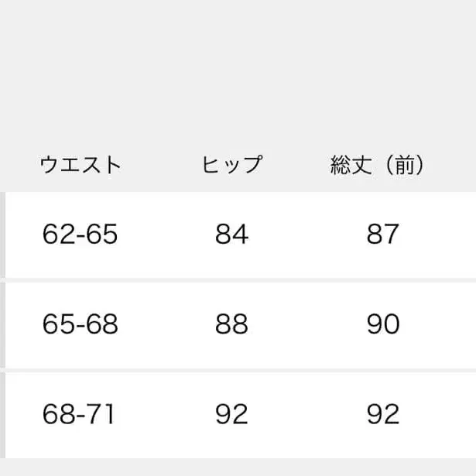Viewport: 476px width, 476px height.
Task: Click the 92 under 総丈（前） column
Action: point(382,413)
